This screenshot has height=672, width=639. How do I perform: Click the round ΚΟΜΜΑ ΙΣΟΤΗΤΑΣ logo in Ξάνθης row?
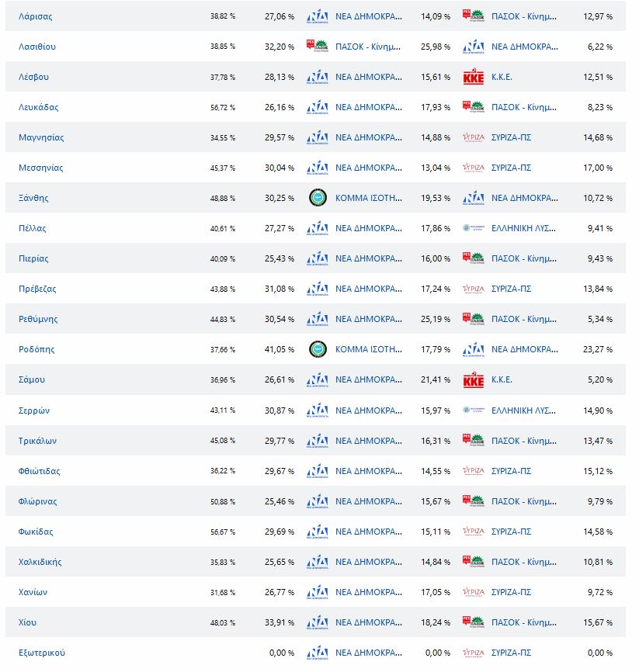(318, 198)
